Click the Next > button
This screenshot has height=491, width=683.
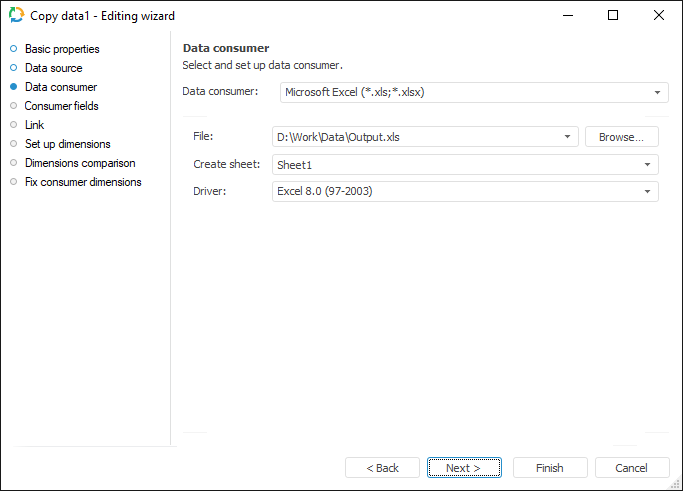point(464,468)
